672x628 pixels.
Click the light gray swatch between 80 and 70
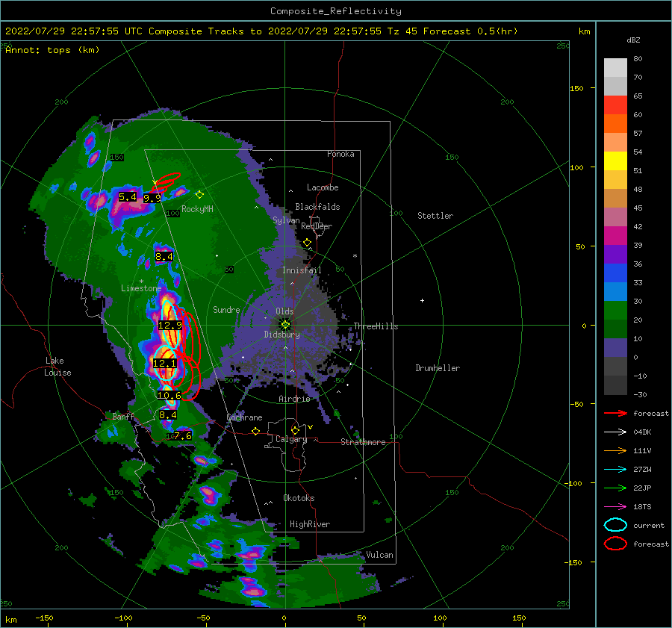click(615, 68)
